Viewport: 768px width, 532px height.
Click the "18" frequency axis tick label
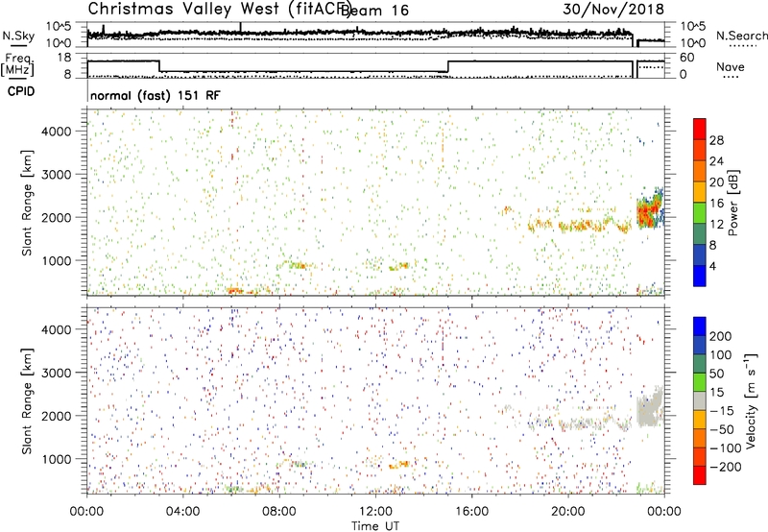[64, 58]
